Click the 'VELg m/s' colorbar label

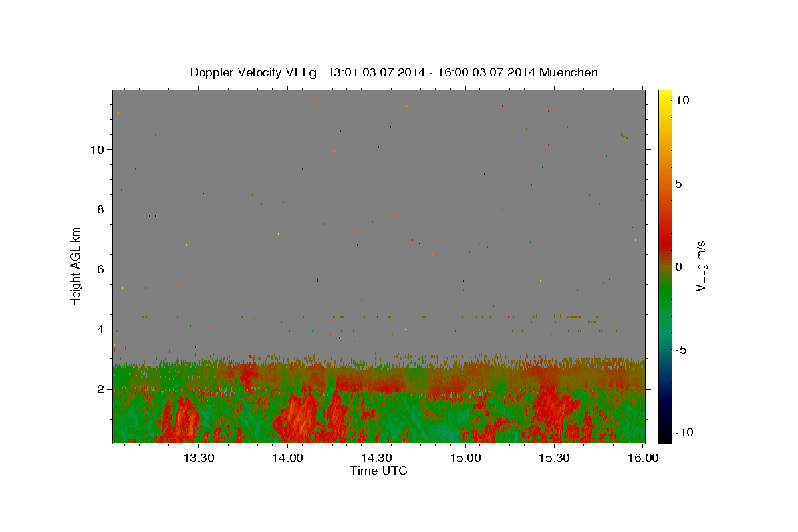tap(700, 266)
